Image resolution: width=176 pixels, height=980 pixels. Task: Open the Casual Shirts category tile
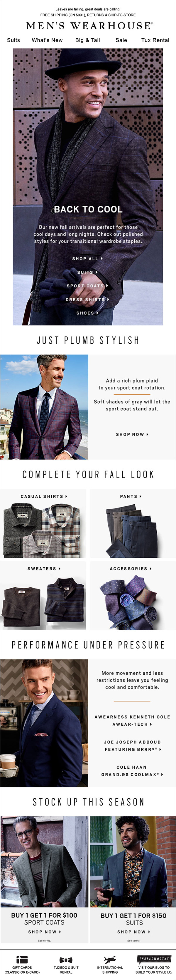[43, 523]
